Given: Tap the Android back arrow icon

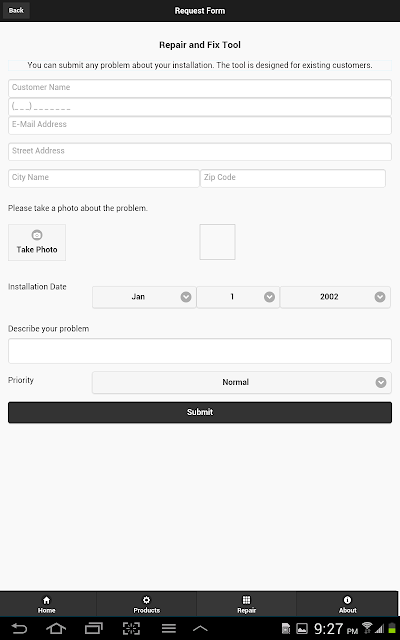Looking at the screenshot, I should (19, 629).
